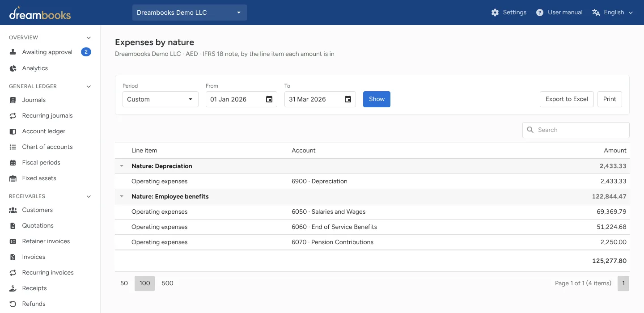The width and height of the screenshot is (644, 313).
Task: Click the Refunds undo icon
Action: click(13, 304)
